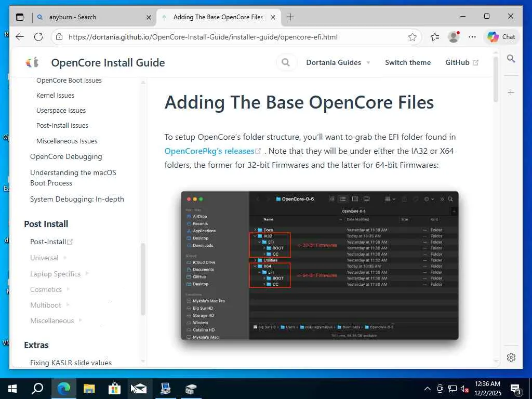Open the Edge profile avatar

coord(453,37)
